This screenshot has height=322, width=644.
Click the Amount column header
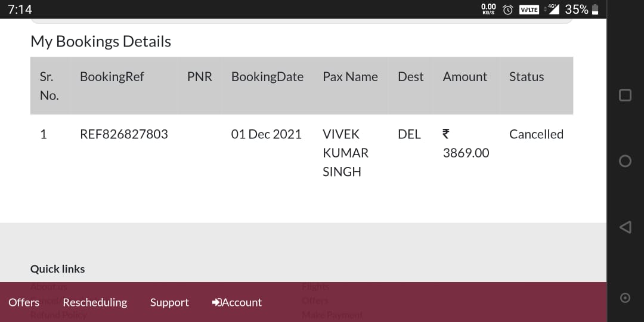[465, 77]
